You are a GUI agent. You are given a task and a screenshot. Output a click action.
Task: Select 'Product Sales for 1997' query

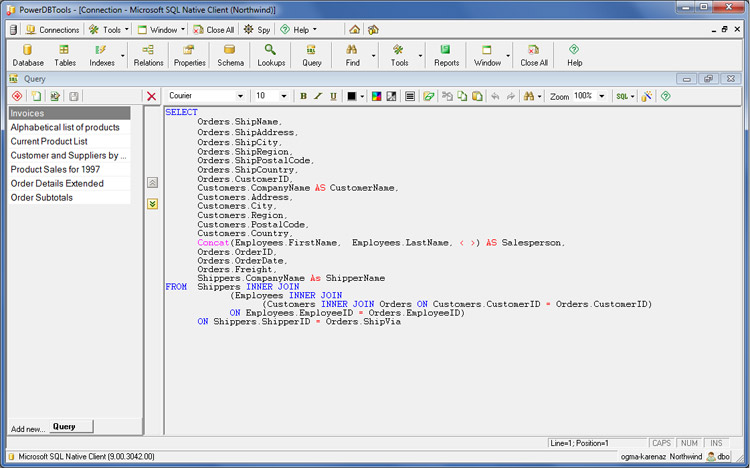(56, 169)
